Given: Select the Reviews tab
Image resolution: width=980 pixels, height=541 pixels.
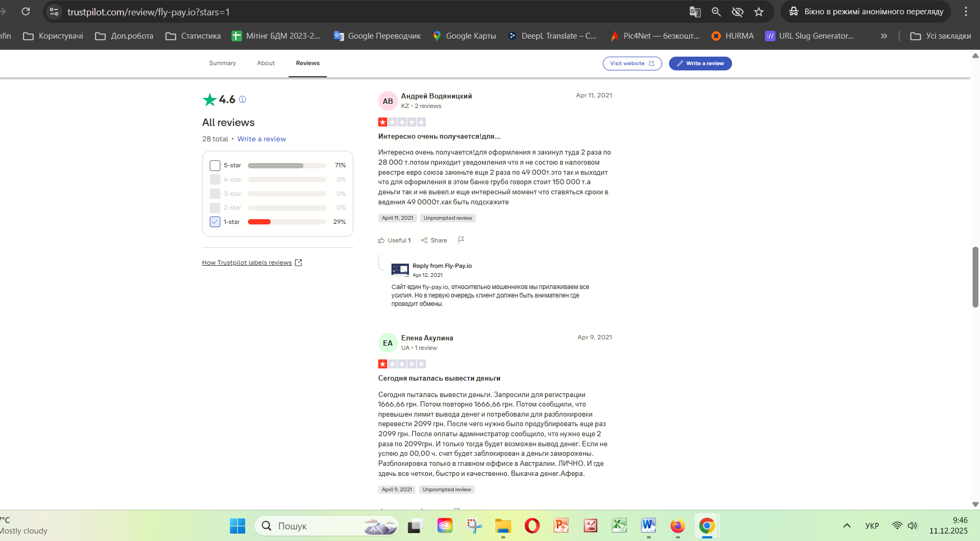Looking at the screenshot, I should [308, 63].
